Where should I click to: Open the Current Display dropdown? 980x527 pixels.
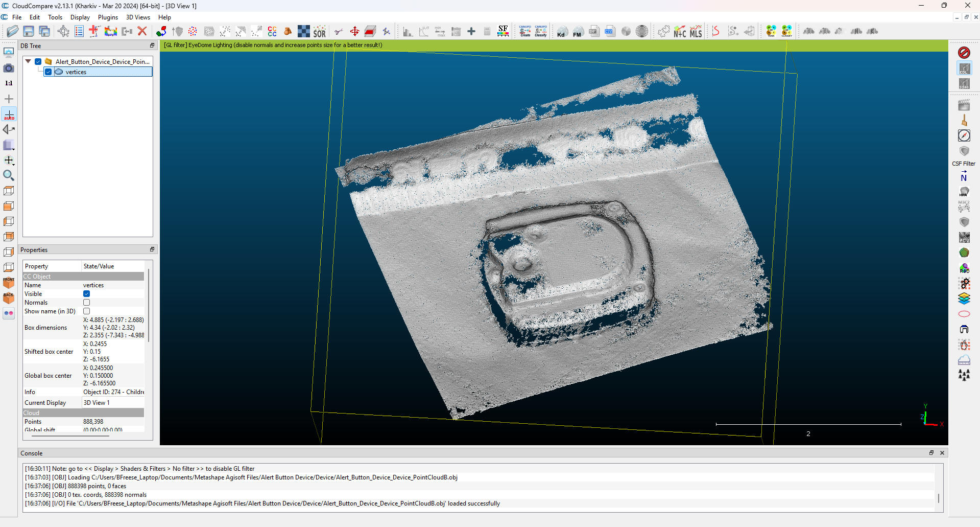tap(113, 403)
